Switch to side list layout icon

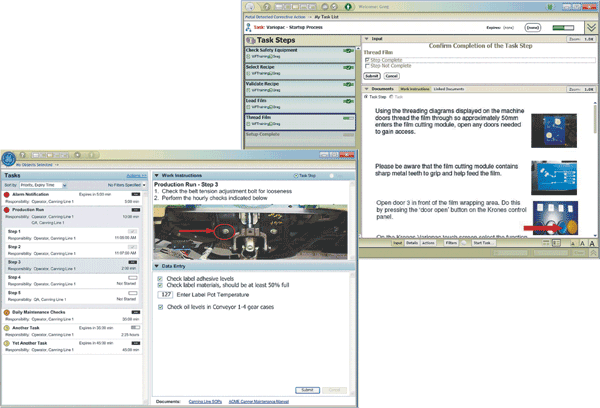pyautogui.click(x=556, y=243)
